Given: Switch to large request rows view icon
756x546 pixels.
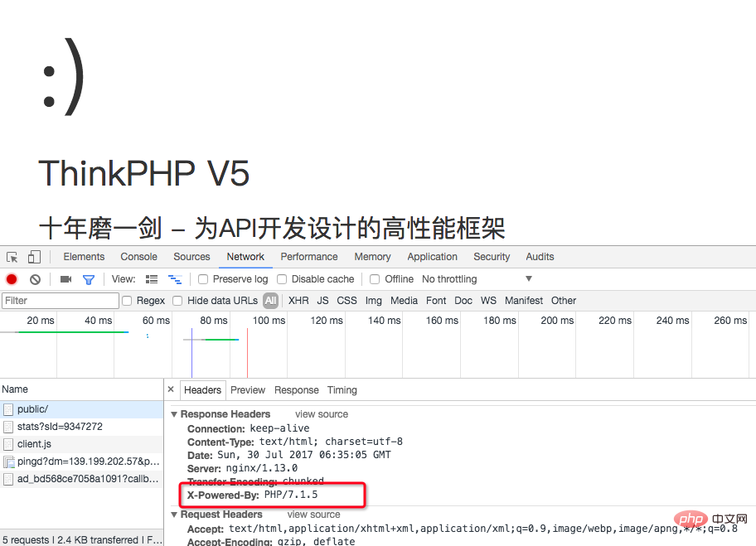Looking at the screenshot, I should [152, 279].
